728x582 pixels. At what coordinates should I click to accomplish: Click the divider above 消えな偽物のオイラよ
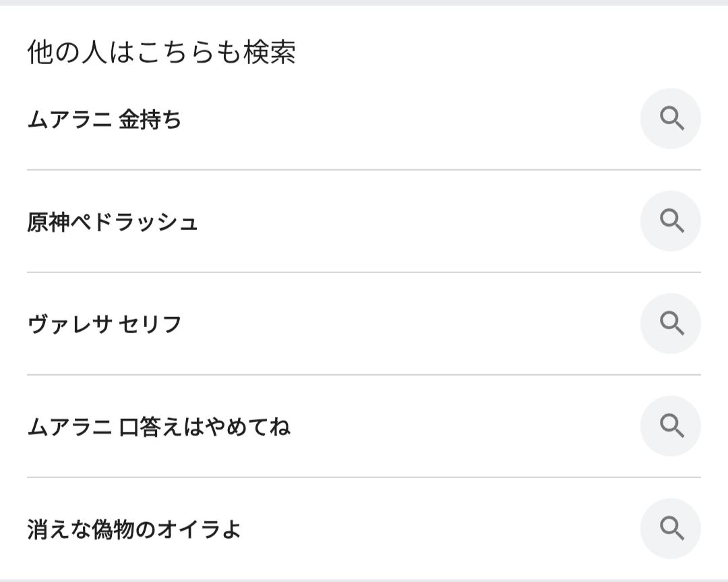(364, 477)
